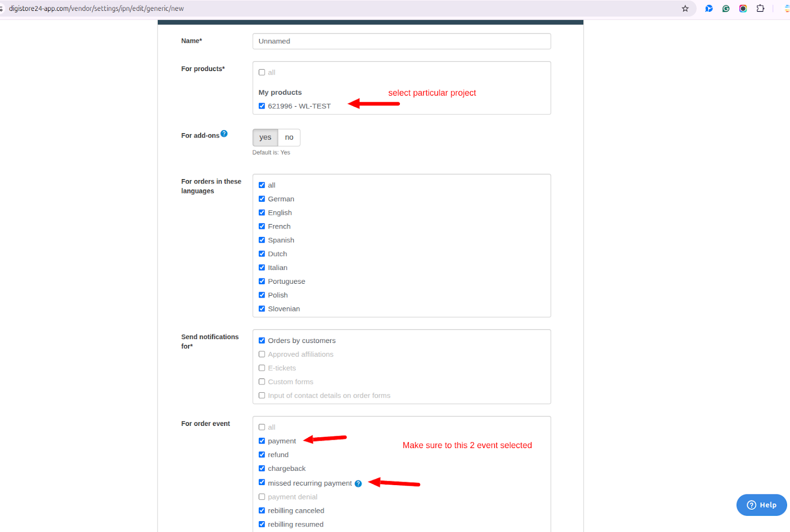Check Approved affiliations notification

click(262, 354)
